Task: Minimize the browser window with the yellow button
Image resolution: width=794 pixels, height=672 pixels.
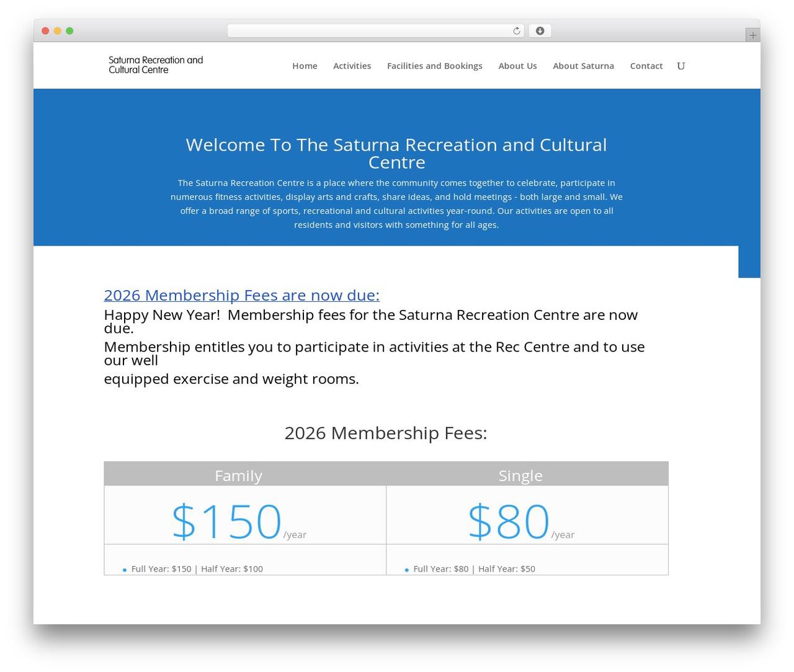Action: coord(58,31)
